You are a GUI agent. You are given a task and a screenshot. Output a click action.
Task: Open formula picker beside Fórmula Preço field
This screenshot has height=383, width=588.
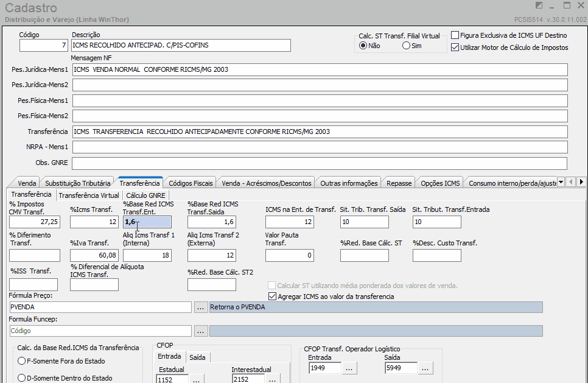point(201,307)
